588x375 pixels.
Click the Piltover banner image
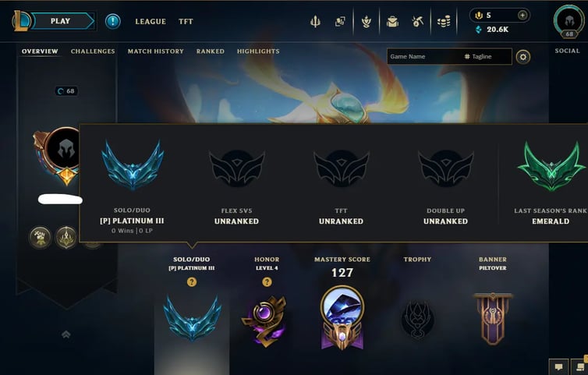pyautogui.click(x=493, y=319)
